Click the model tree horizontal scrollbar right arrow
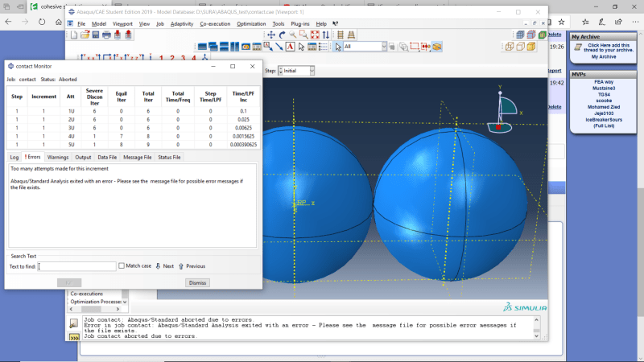 (118, 309)
